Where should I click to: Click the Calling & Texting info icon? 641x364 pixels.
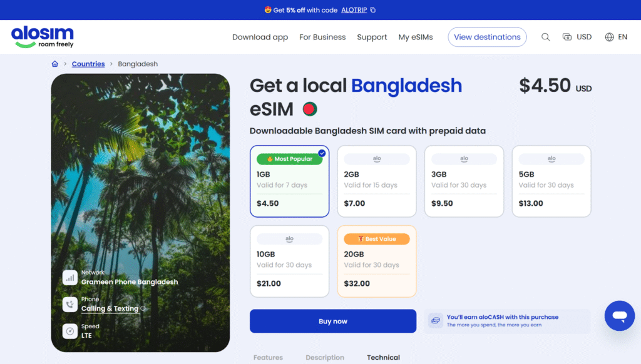pyautogui.click(x=143, y=309)
